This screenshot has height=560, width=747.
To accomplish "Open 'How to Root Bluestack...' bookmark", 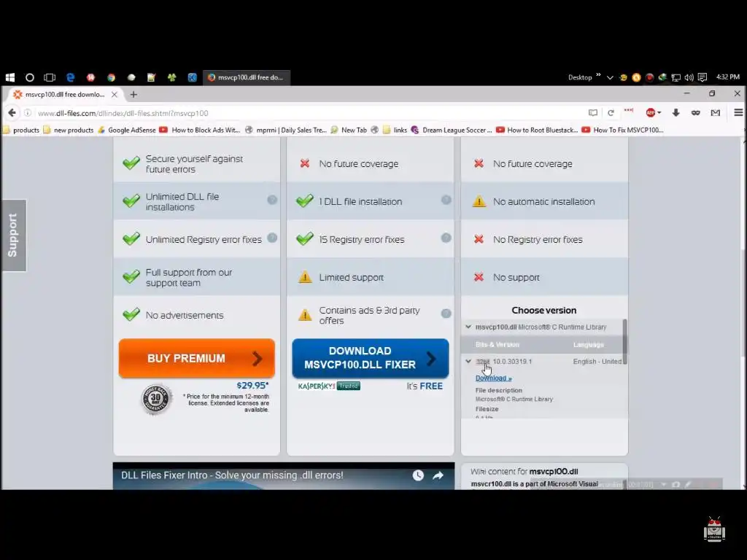I will [x=538, y=130].
